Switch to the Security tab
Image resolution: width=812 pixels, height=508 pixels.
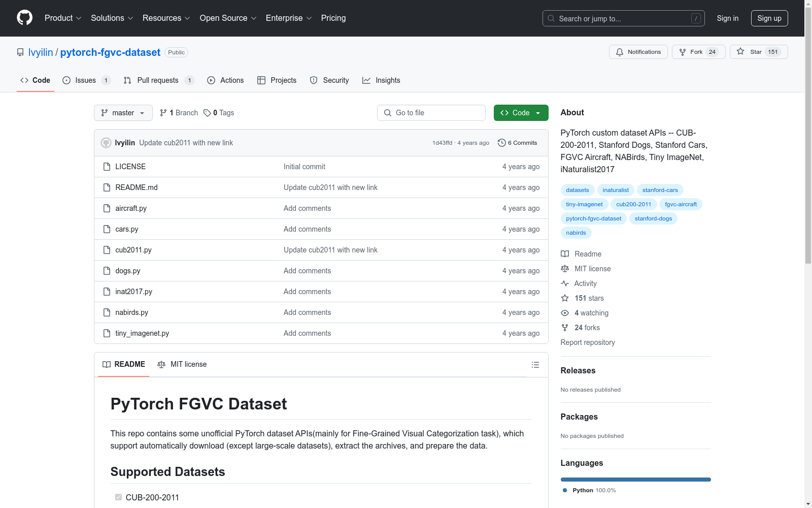(x=329, y=80)
